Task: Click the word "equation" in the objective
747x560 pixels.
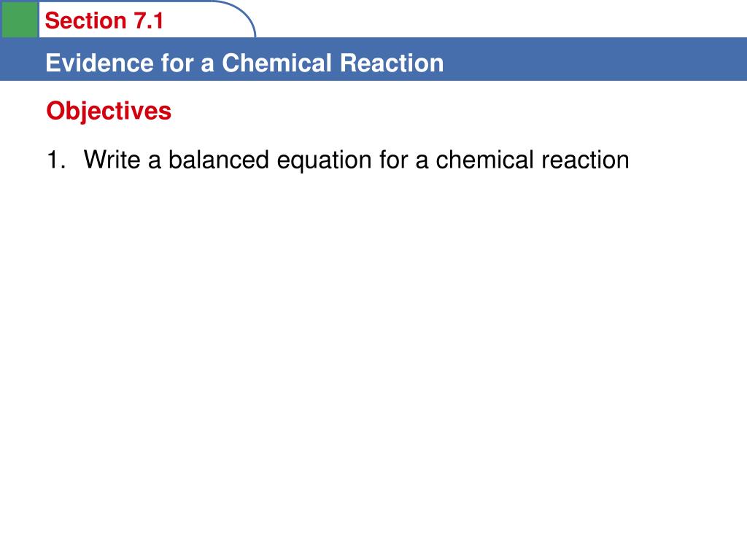Action: point(324,161)
